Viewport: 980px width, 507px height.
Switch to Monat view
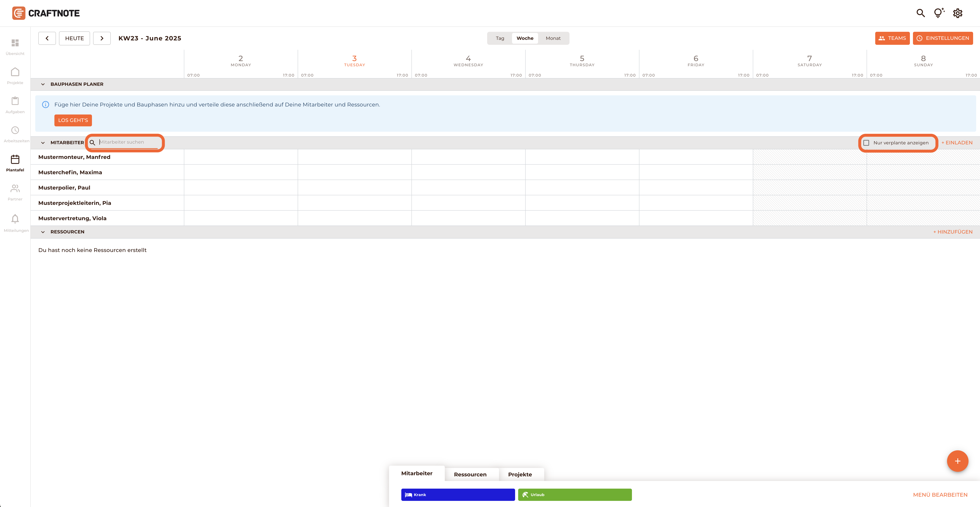click(553, 38)
